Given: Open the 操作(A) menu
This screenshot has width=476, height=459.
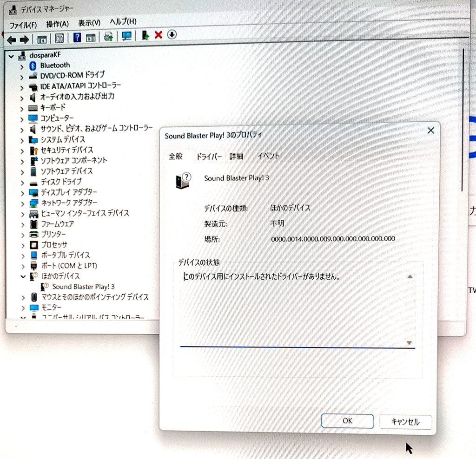Looking at the screenshot, I should click(x=57, y=24).
